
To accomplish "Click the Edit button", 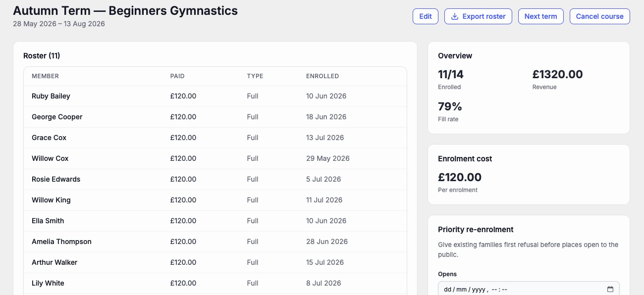I will 426,16.
